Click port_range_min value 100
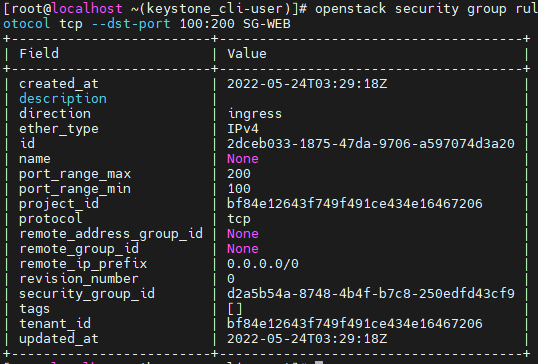The width and height of the screenshot is (538, 364). [x=239, y=189]
